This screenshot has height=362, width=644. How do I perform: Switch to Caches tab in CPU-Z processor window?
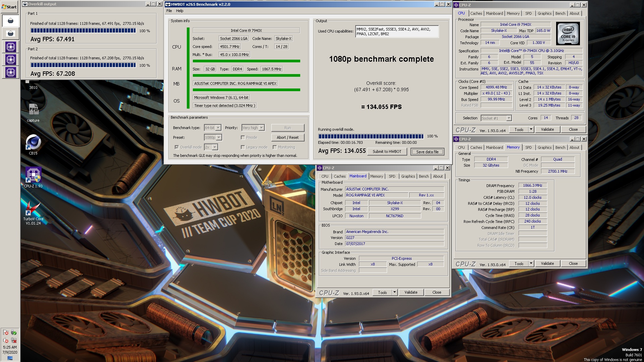(476, 13)
